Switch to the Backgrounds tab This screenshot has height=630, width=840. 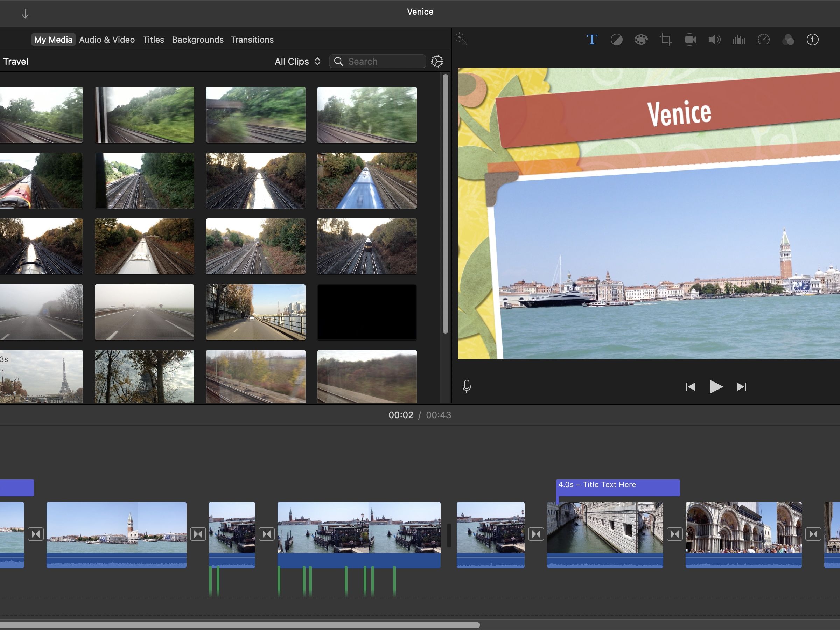(197, 40)
